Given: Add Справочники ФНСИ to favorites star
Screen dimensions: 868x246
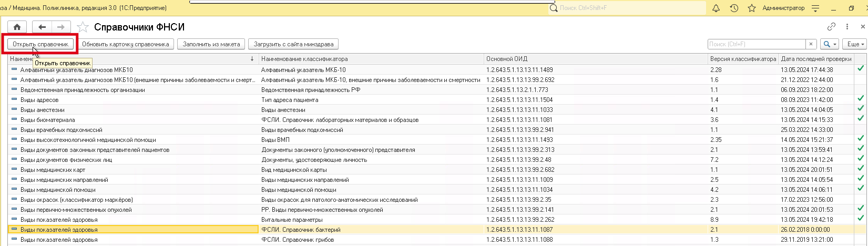Looking at the screenshot, I should tap(83, 27).
